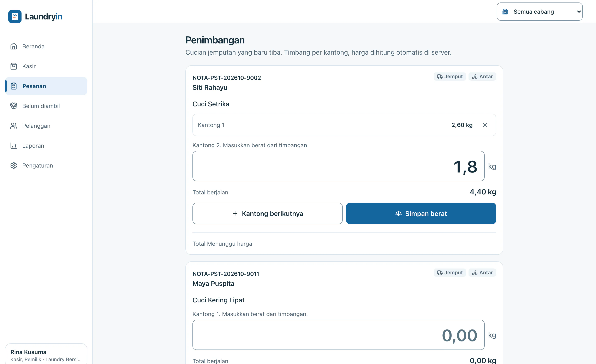Screen dimensions: 596x364
Task: Open the Laporan menu item
Action: tap(46, 146)
